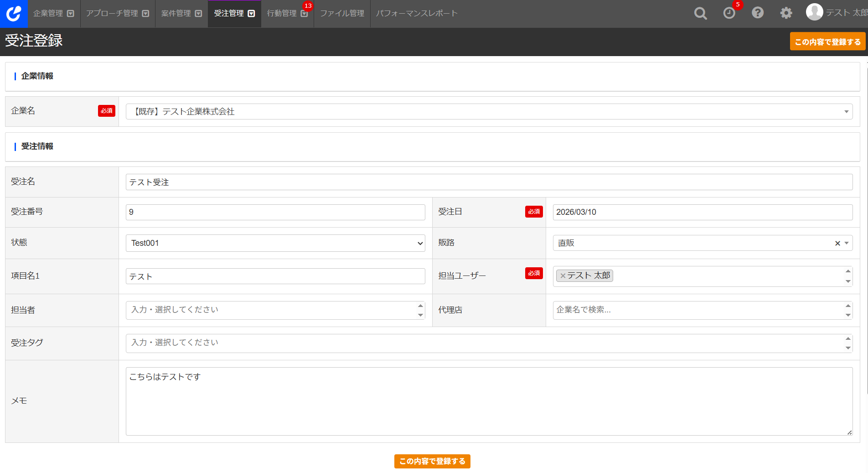Click top この内容で登録する button
Screen dimensions: 868x473
click(827, 42)
